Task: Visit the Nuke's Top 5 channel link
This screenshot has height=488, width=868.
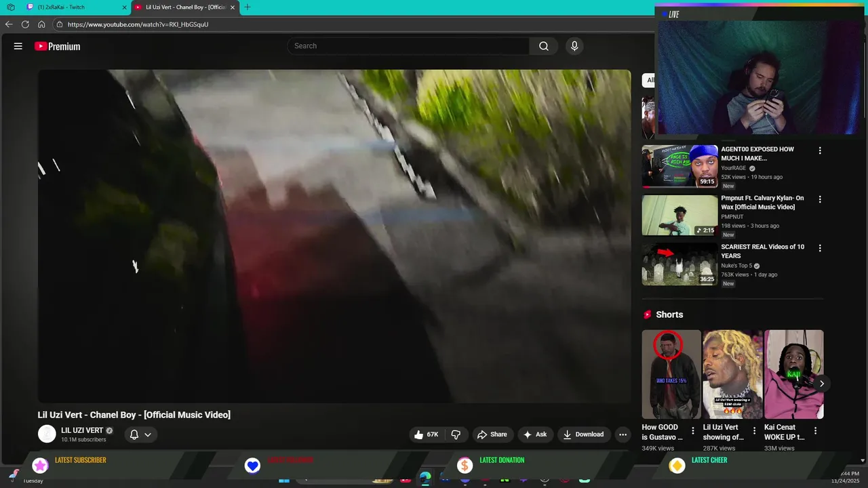Action: click(736, 266)
